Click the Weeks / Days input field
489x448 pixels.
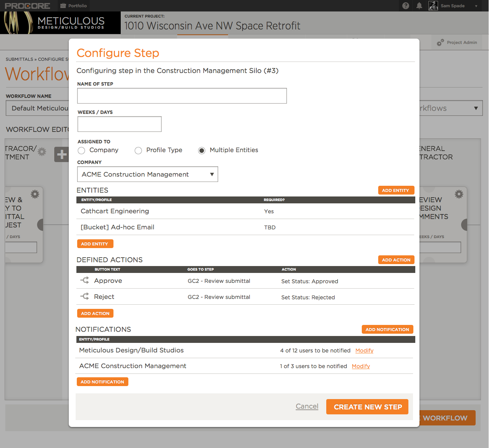click(120, 124)
